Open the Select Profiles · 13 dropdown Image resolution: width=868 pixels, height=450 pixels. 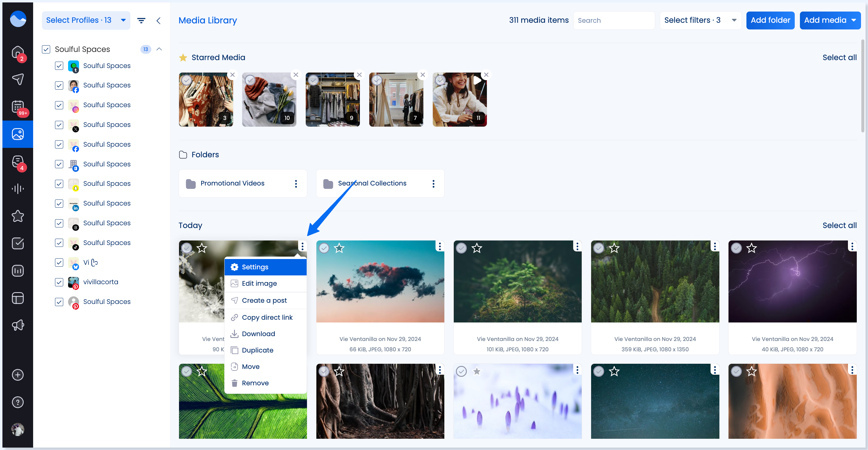click(x=86, y=21)
